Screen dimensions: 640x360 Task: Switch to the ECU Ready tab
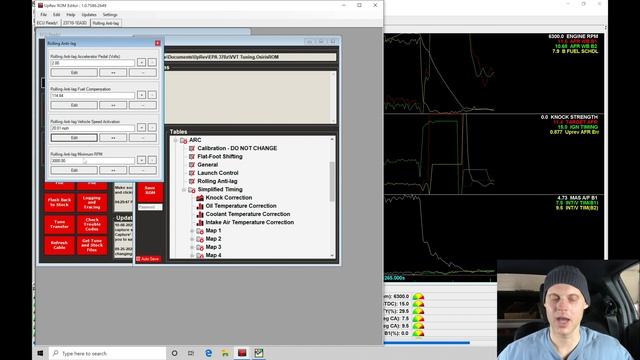click(x=48, y=23)
